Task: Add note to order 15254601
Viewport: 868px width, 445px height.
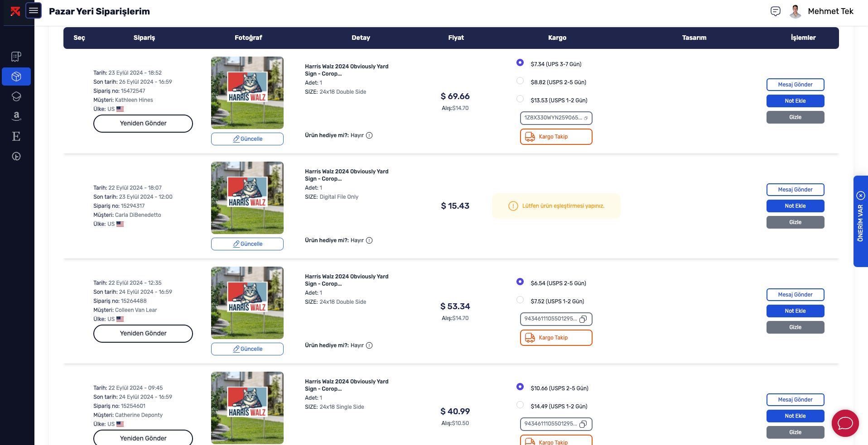Action: coord(796,416)
